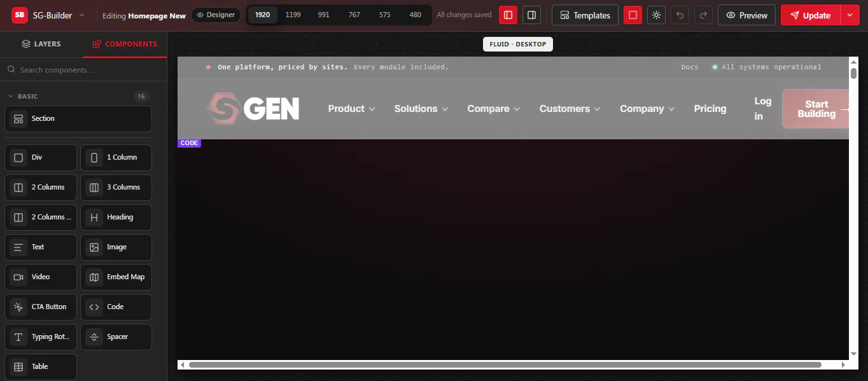The height and width of the screenshot is (381, 868).
Task: Select the Typing Rot… component icon
Action: pyautogui.click(x=18, y=336)
